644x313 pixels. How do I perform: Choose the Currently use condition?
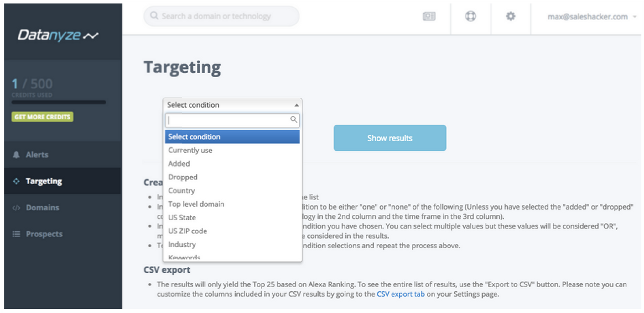pyautogui.click(x=190, y=150)
